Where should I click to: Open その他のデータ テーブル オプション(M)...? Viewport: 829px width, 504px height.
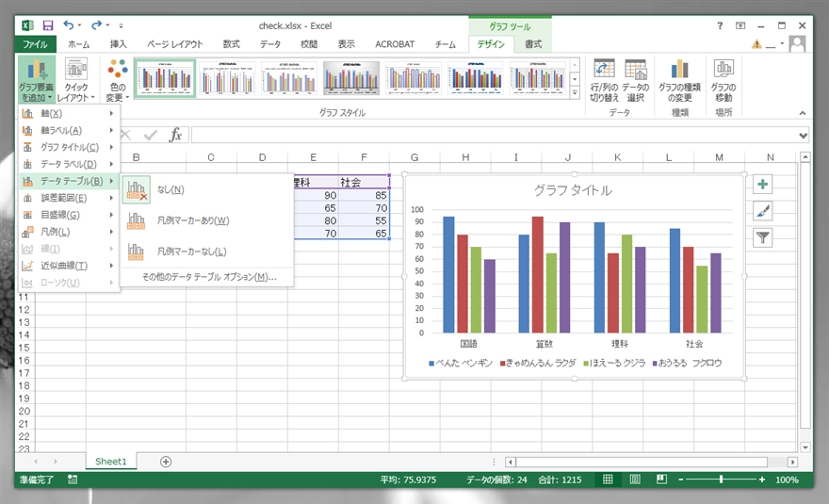coord(209,277)
